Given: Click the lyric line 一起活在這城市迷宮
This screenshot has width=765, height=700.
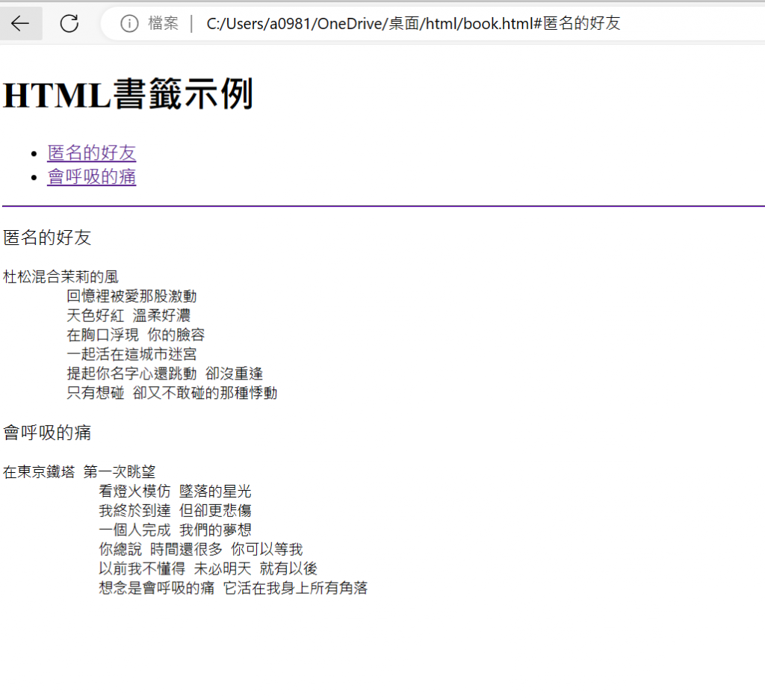Looking at the screenshot, I should click(x=131, y=354).
